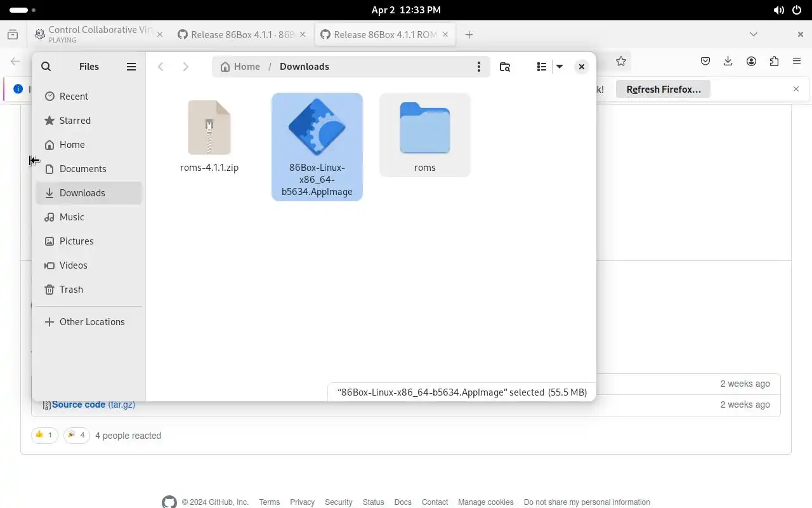Open Videos in the sidebar

(x=89, y=265)
